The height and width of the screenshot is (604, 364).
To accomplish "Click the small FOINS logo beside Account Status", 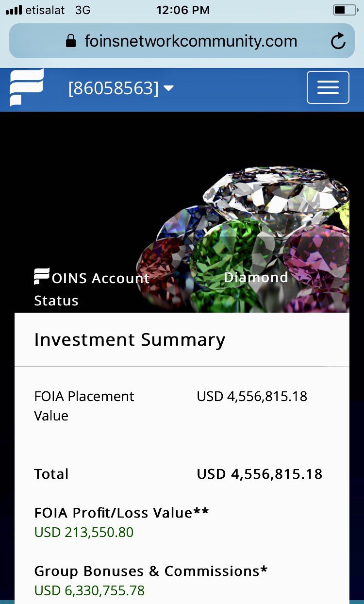I will pos(42,276).
